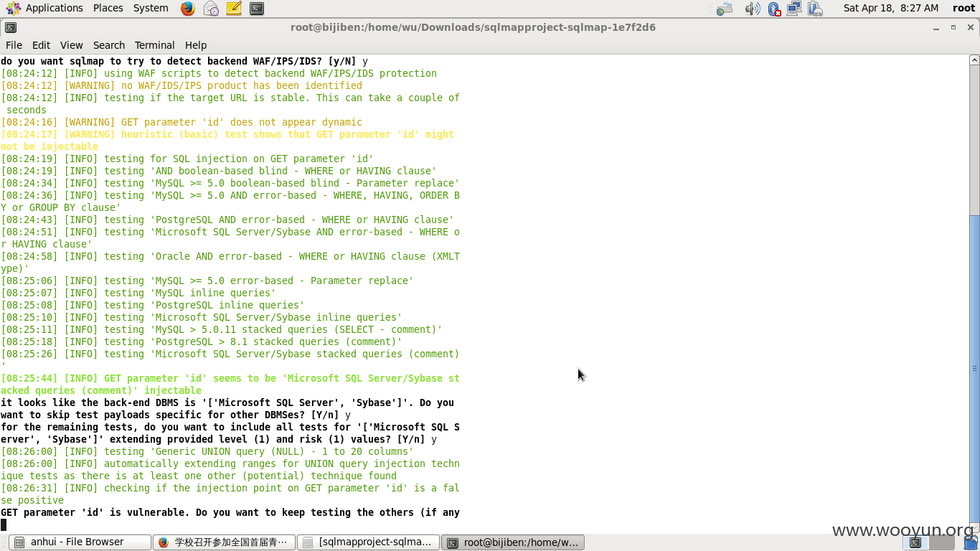This screenshot has height=551, width=980.
Task: Open the Evolution mail launcher icon
Action: pyautogui.click(x=211, y=9)
